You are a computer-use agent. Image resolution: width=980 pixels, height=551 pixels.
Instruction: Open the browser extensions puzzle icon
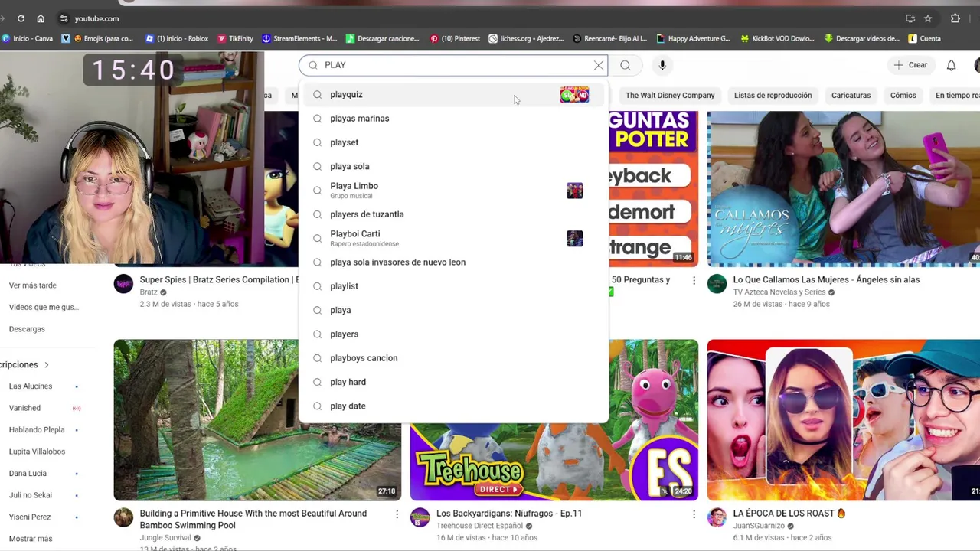tap(955, 18)
